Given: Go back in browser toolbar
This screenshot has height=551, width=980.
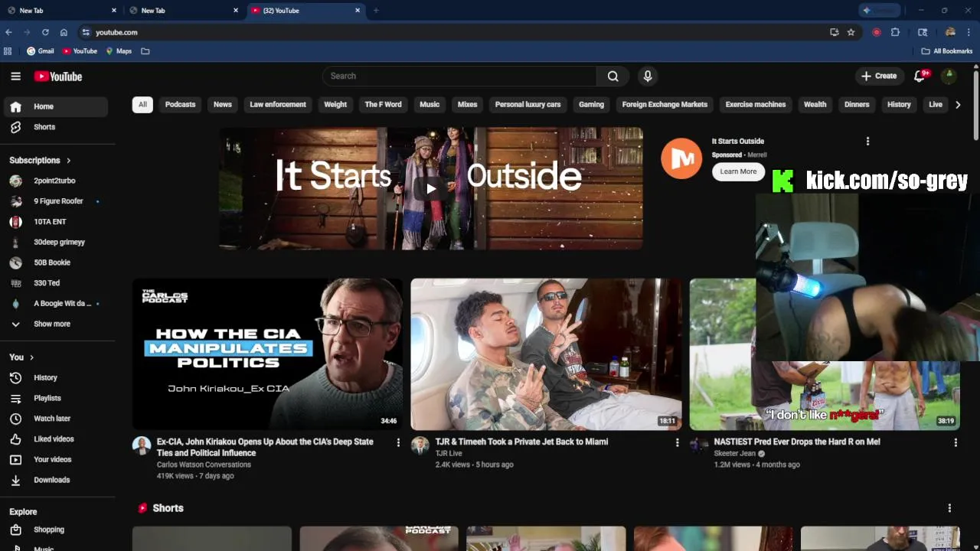Looking at the screenshot, I should click(8, 32).
